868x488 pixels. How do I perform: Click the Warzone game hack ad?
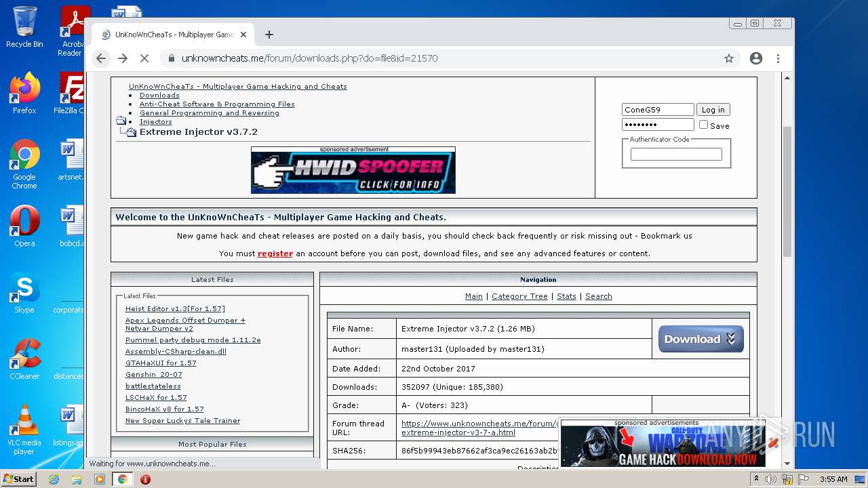(662, 447)
